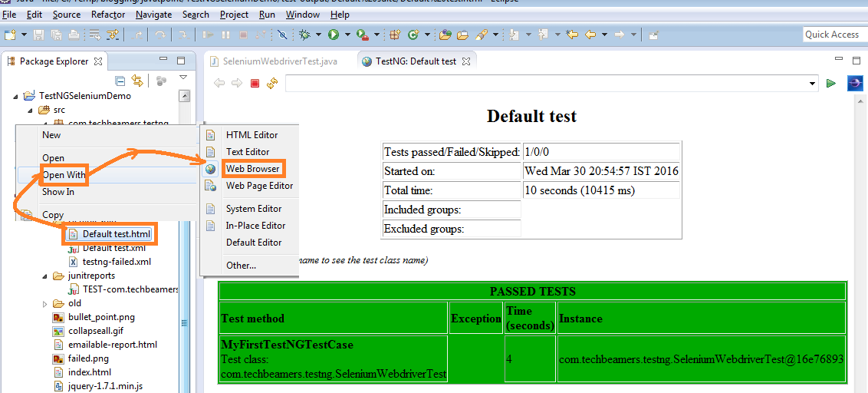Open the External Tools dropdown arrow
Viewport: 868px width, 393px height.
click(x=377, y=35)
